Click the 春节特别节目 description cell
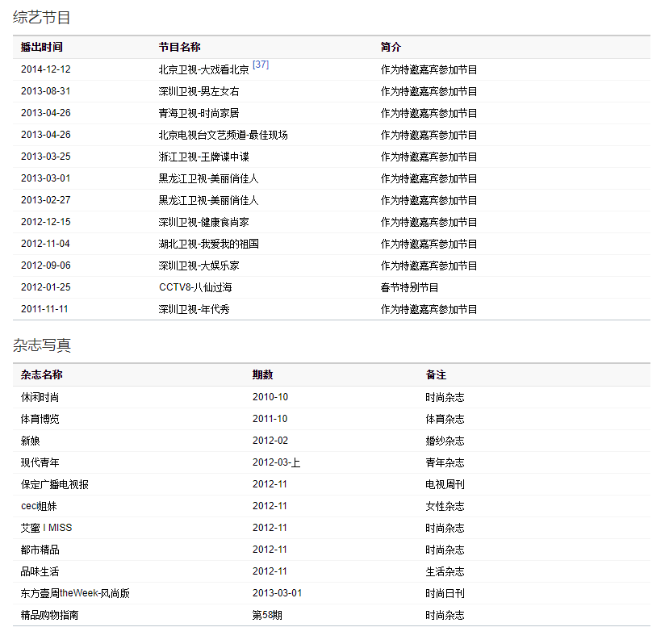The height and width of the screenshot is (644, 669). [x=409, y=287]
